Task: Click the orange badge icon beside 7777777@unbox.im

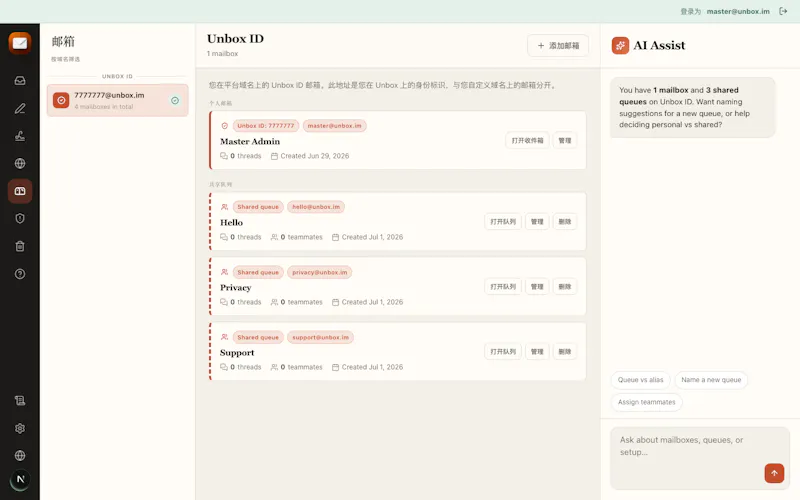Action: pos(61,101)
